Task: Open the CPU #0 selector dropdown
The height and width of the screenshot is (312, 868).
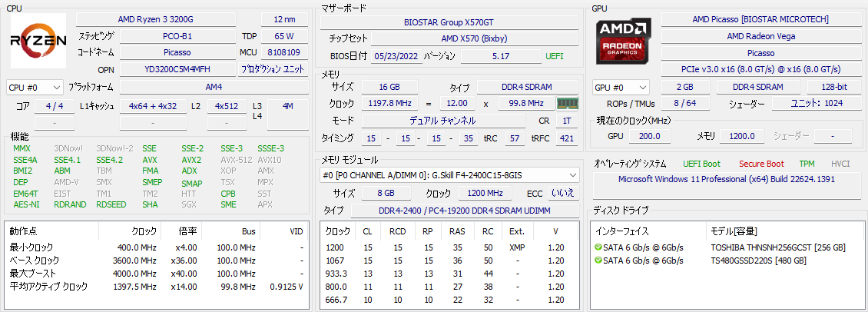Action: click(35, 88)
